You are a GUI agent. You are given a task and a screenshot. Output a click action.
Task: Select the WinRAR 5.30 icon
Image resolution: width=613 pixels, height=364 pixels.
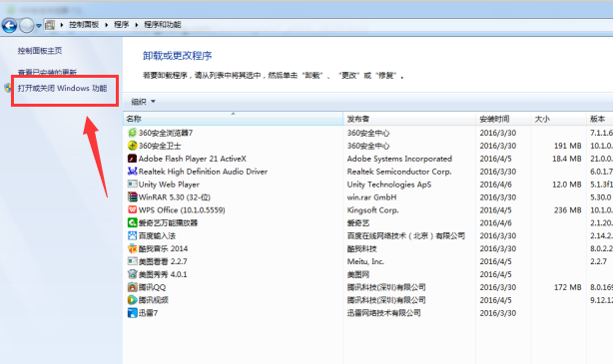click(132, 197)
